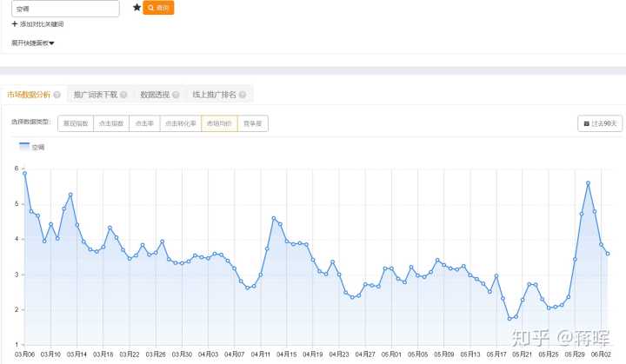Expand the 展开快捷面板 quick panel
This screenshot has height=364, width=626.
(33, 43)
